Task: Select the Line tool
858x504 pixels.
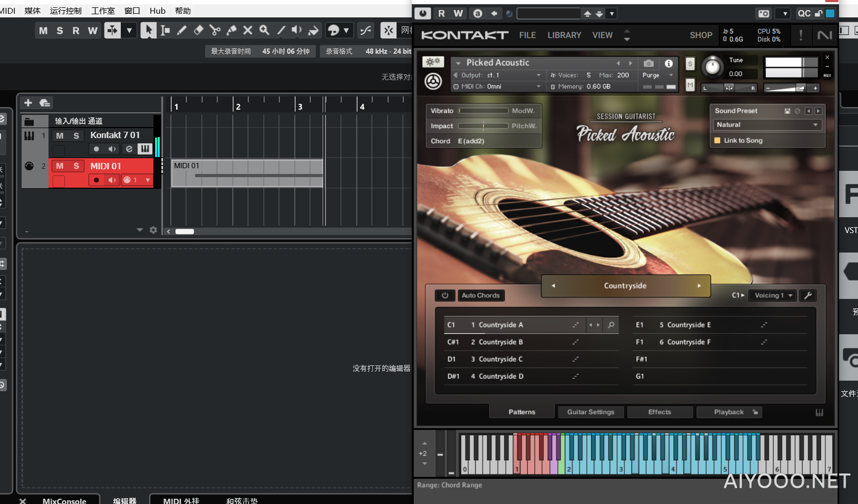Action: click(x=281, y=31)
